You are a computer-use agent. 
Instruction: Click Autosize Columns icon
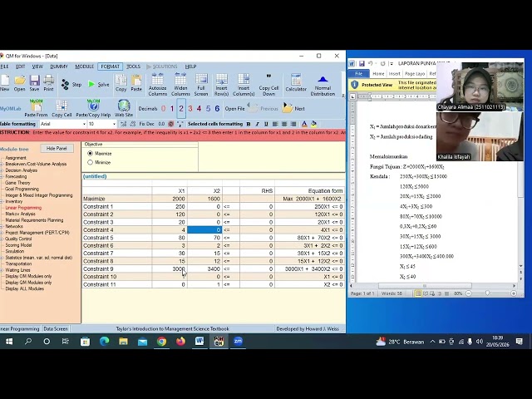coord(158,85)
